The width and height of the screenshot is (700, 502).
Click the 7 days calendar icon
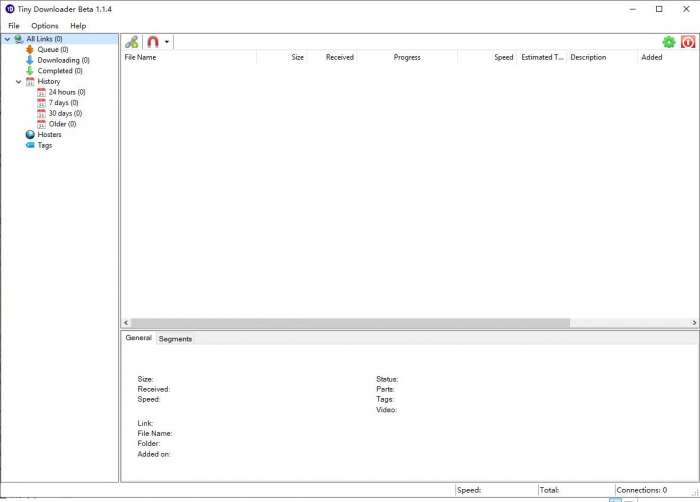[x=41, y=103]
